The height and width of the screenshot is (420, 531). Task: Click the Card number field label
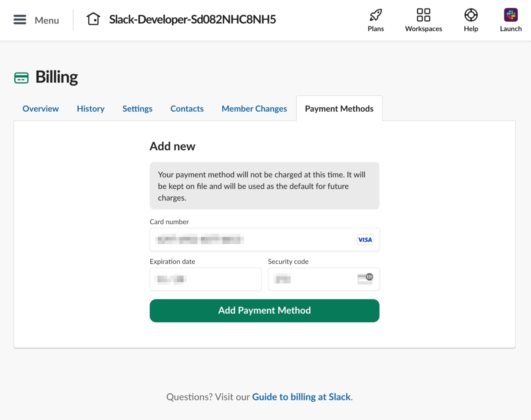(x=169, y=222)
